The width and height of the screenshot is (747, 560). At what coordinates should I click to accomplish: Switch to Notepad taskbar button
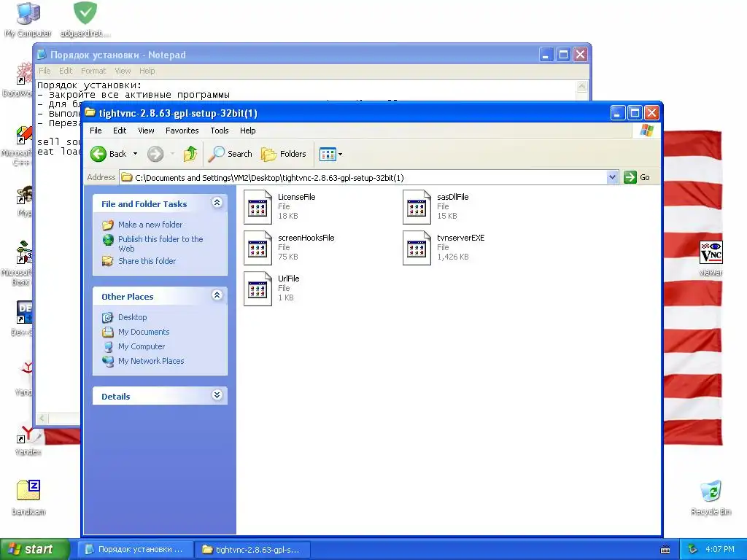click(x=135, y=550)
